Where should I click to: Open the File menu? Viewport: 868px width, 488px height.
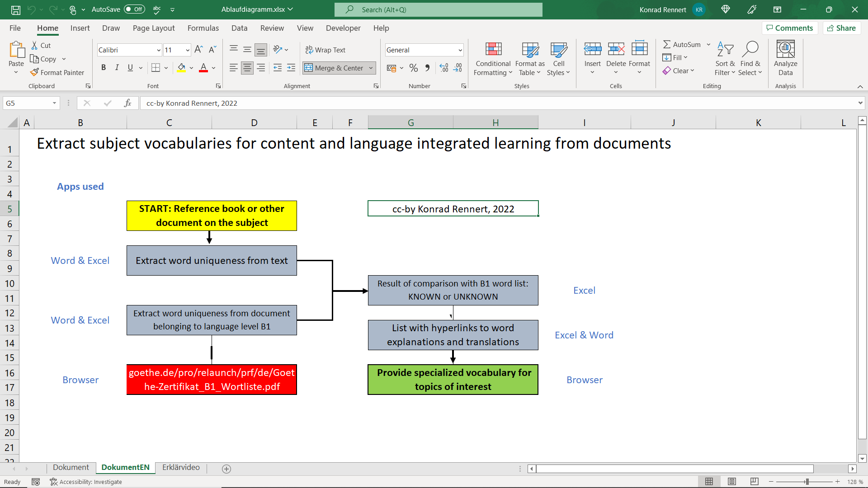coord(15,28)
